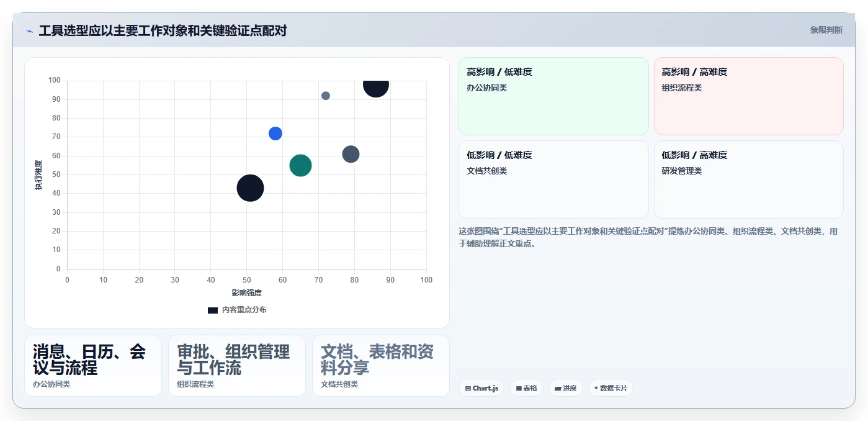The width and height of the screenshot is (868, 421).
Task: Click the bar icon in 进度 chip
Action: point(558,389)
